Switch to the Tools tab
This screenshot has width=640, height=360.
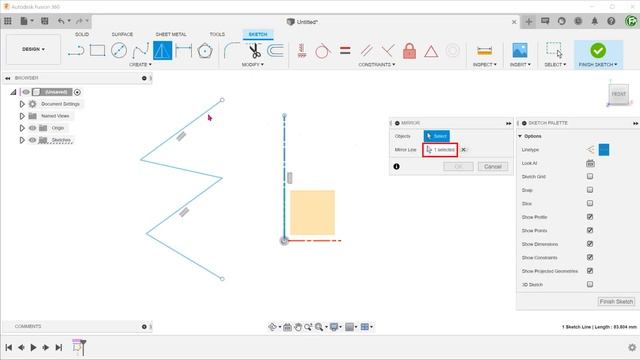[217, 34]
